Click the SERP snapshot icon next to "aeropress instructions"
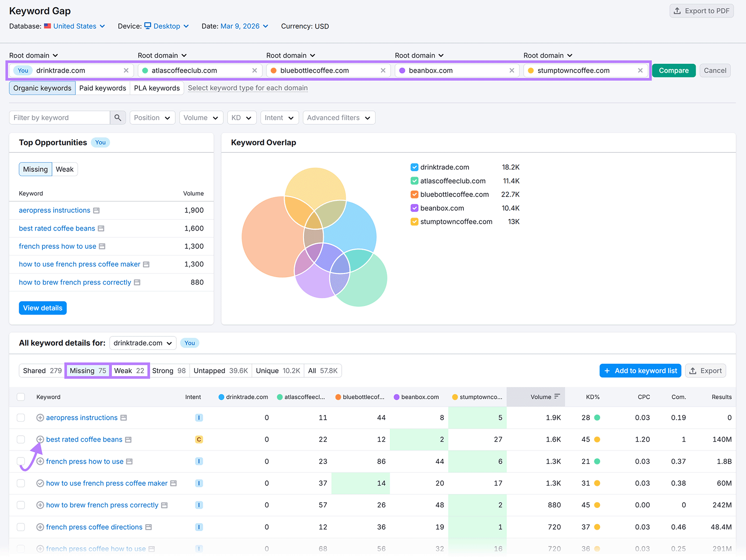The image size is (746, 560). [x=124, y=417]
